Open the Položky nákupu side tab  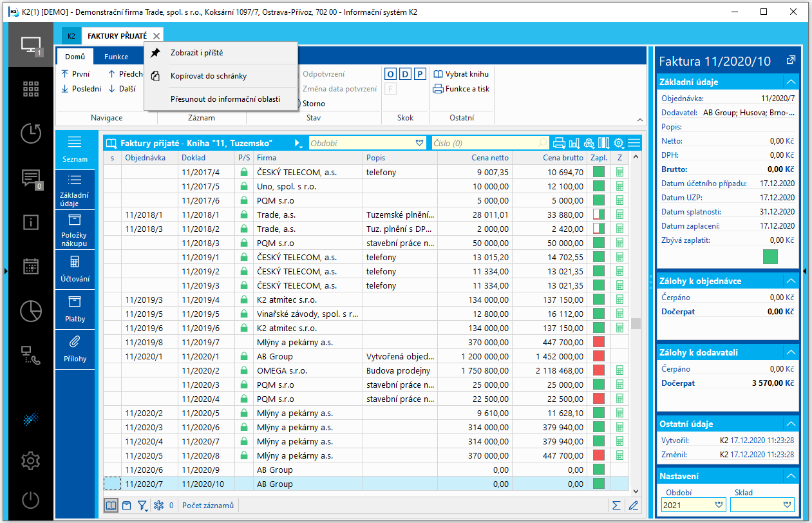(75, 231)
